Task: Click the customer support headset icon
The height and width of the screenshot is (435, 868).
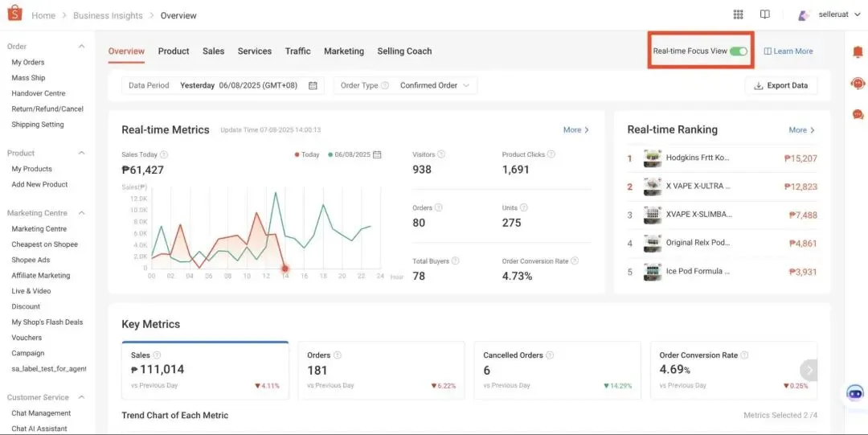Action: tap(858, 83)
